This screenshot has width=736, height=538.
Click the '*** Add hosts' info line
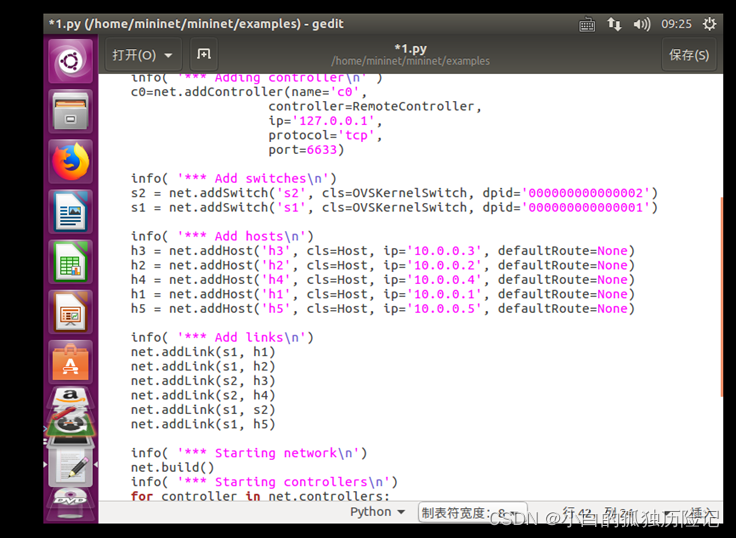tap(222, 237)
